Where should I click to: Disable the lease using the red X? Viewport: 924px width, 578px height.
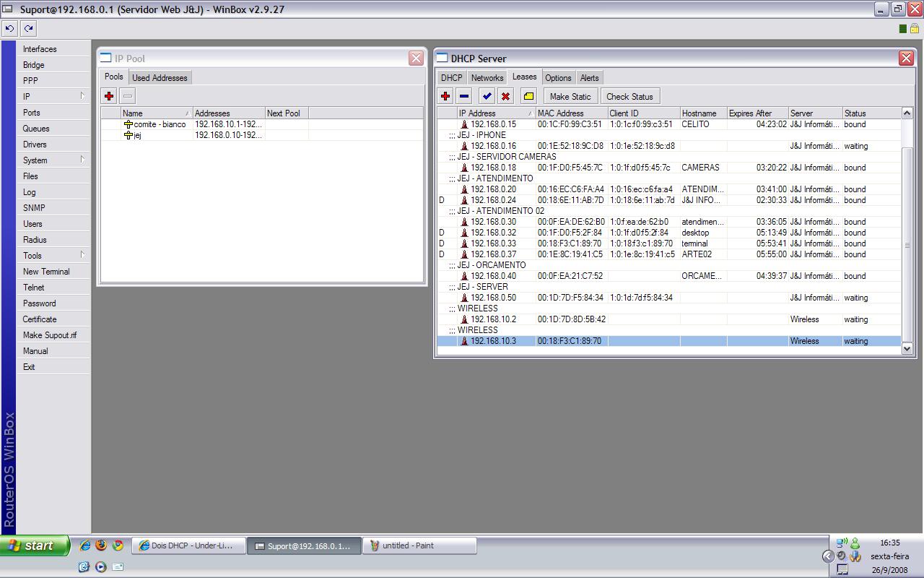[x=505, y=96]
